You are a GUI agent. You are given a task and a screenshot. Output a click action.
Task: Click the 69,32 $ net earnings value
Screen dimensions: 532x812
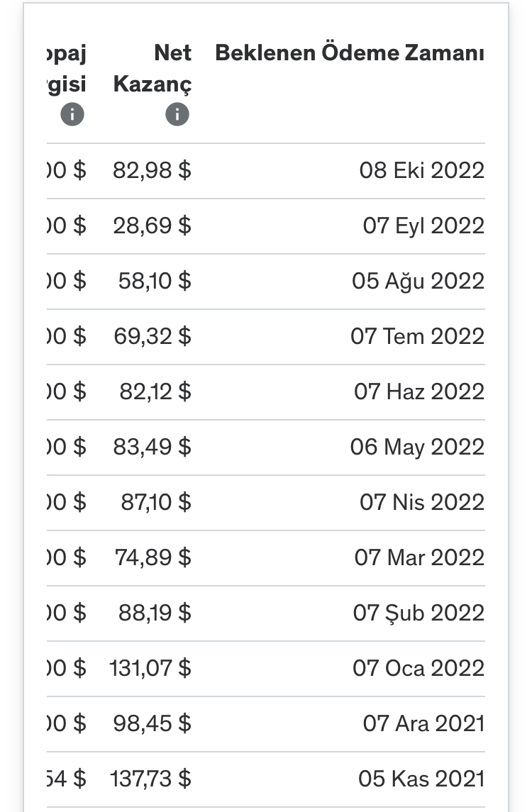click(x=153, y=337)
